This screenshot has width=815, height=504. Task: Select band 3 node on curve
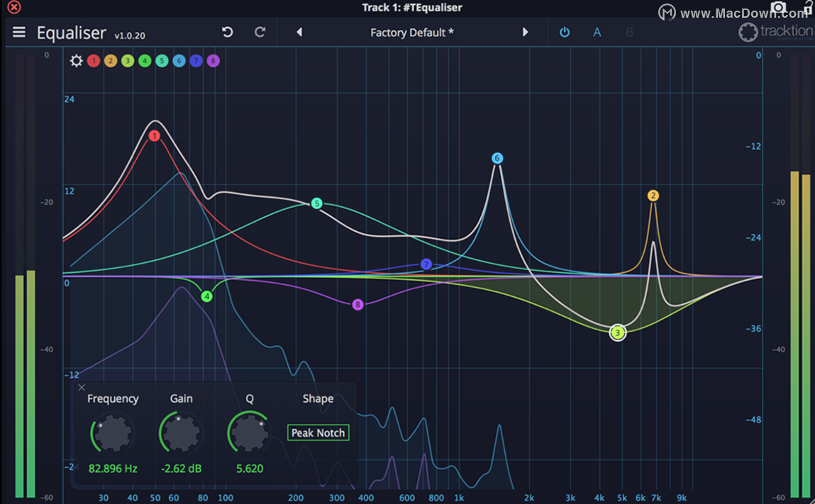click(618, 332)
